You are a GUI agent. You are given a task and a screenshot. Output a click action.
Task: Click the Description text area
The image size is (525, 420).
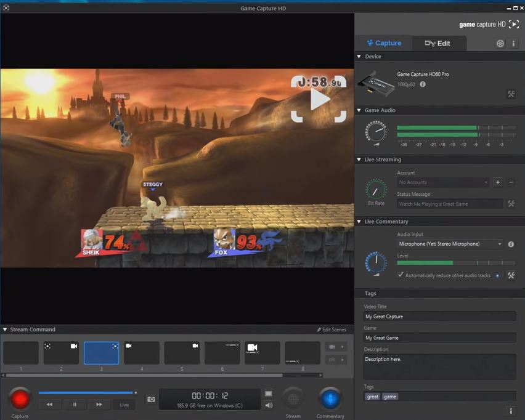[x=439, y=367]
